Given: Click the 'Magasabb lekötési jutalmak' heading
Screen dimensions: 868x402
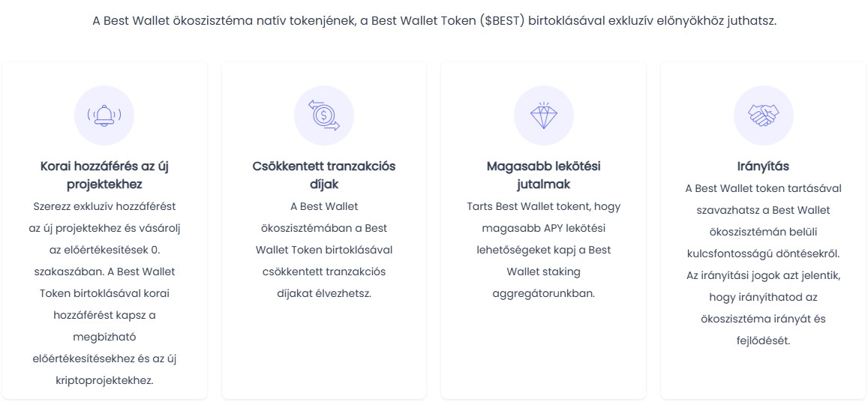Looking at the screenshot, I should point(543,175).
